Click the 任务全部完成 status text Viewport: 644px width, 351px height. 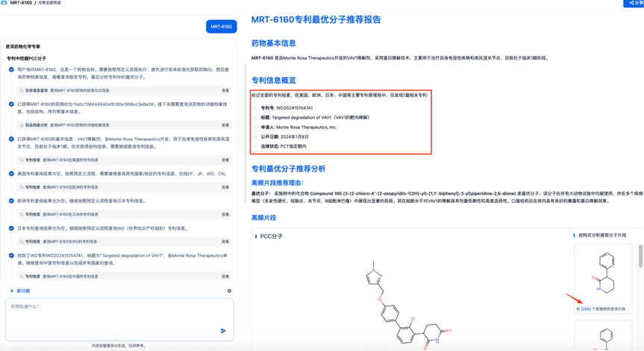pyautogui.click(x=49, y=2)
